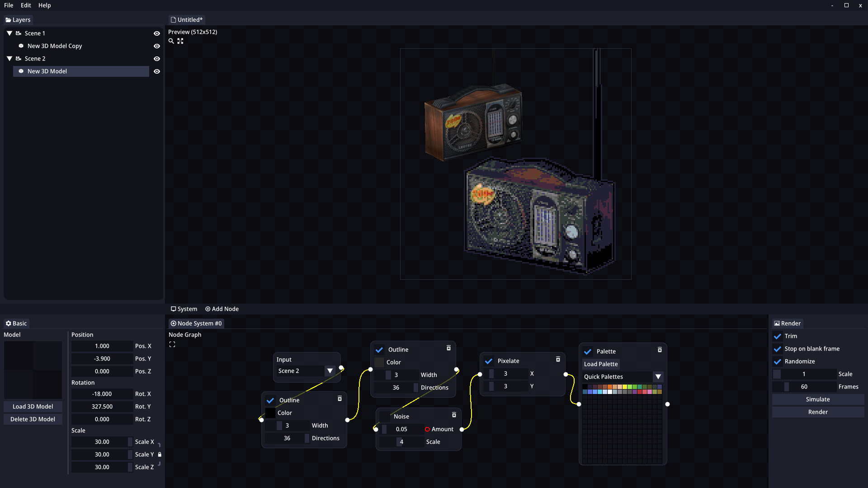The width and height of the screenshot is (868, 488).
Task: Enable the Stop on blank frame checkbox
Action: tap(778, 348)
